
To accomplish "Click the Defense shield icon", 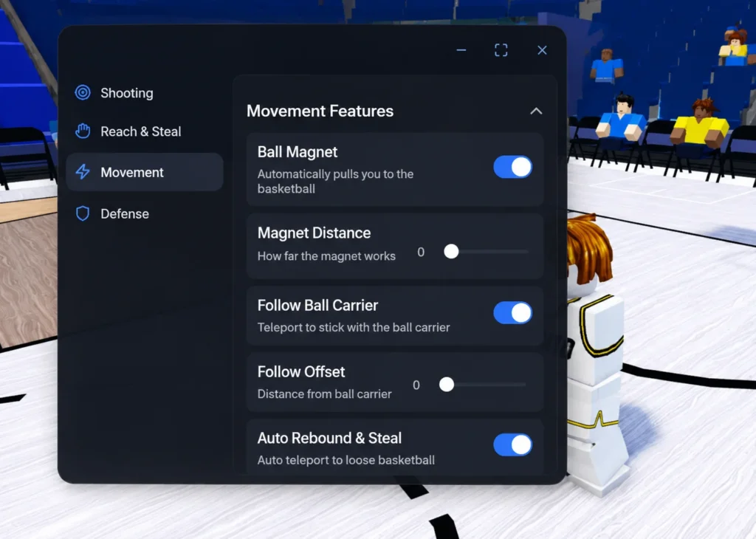I will [x=83, y=213].
